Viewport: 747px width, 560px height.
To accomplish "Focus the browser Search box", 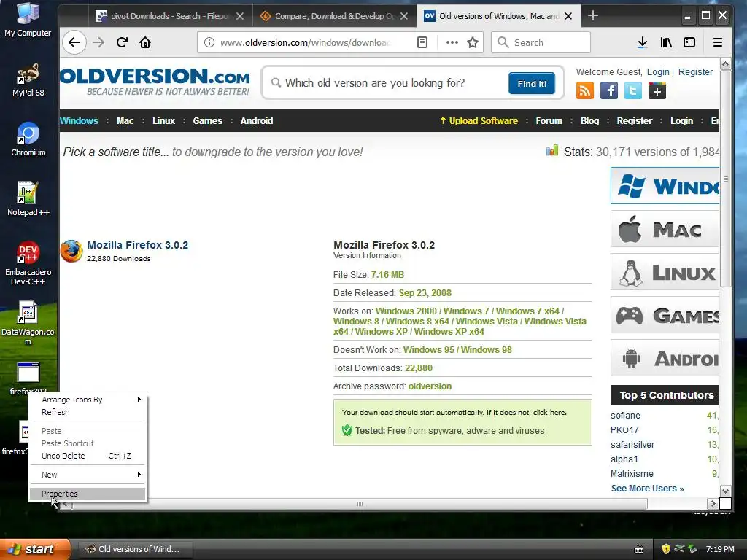I will pos(541,42).
